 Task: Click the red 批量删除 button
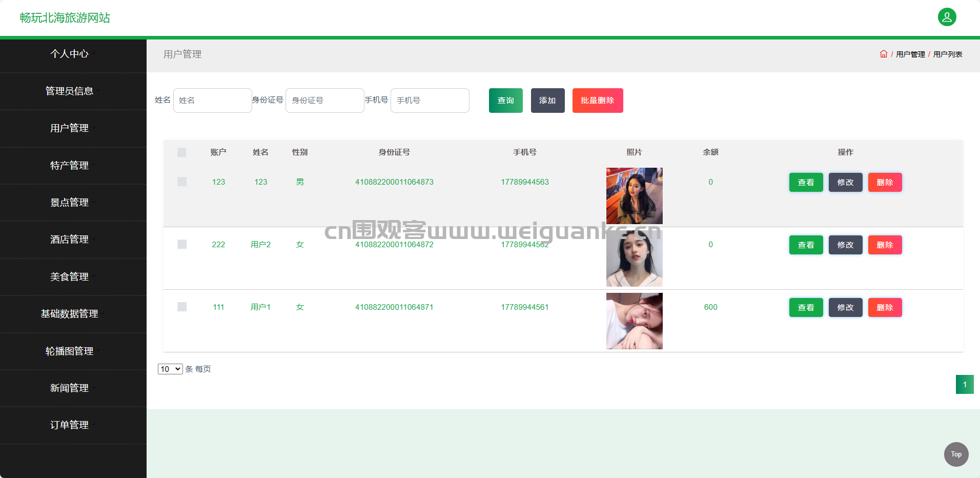(x=597, y=101)
